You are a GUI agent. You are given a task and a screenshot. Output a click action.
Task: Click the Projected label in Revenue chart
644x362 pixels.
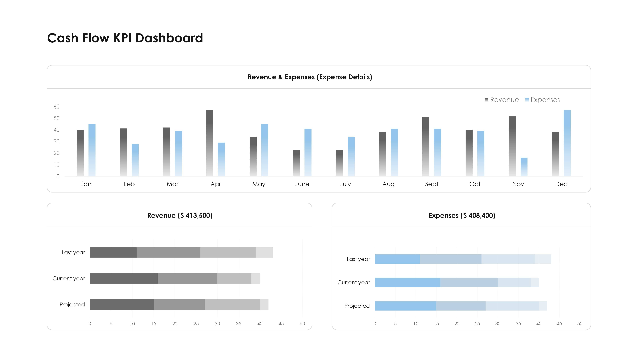[72, 305]
